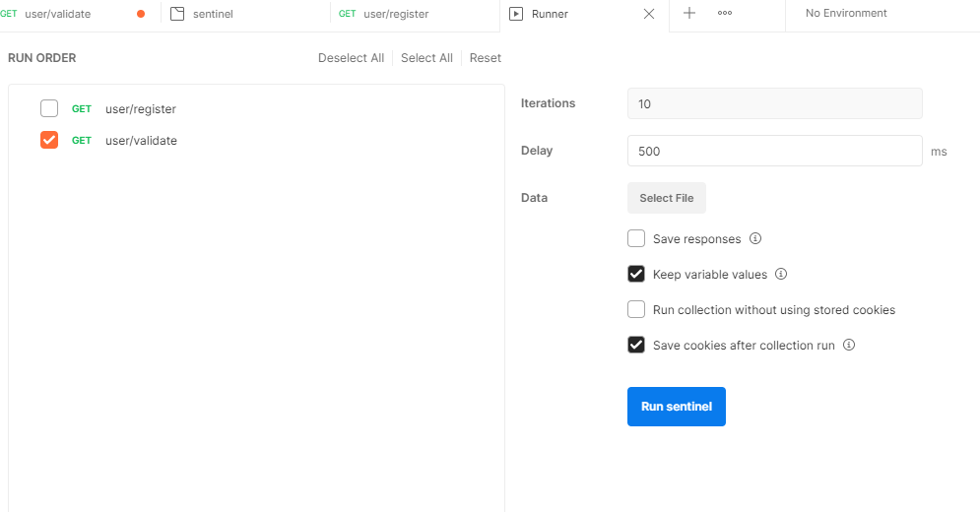Enable Save responses checkbox
Image resolution: width=980 pixels, height=512 pixels.
tap(636, 239)
